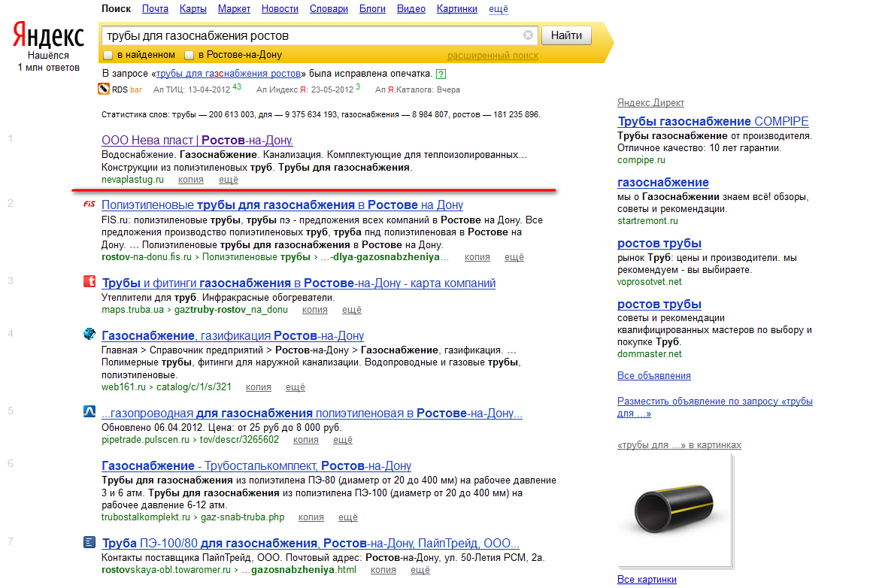Open 'Газоснабжение, газификация Ростов-на-Дону' result

[x=233, y=336]
